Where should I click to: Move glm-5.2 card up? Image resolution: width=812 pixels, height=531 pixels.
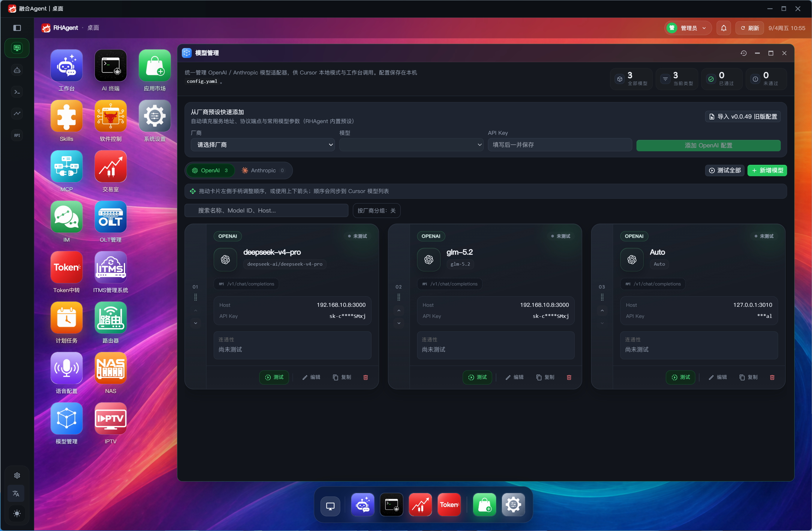[x=399, y=311]
